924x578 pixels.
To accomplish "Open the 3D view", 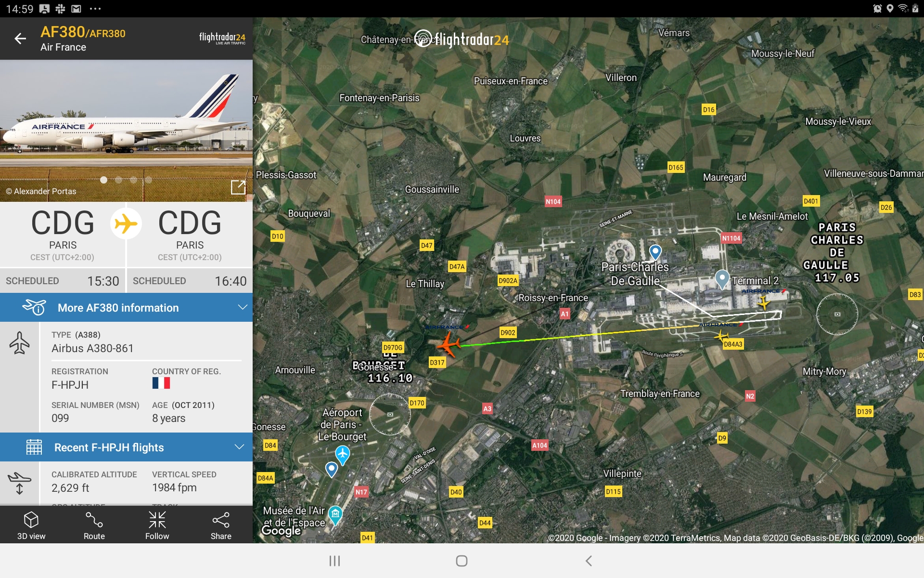I will [31, 525].
